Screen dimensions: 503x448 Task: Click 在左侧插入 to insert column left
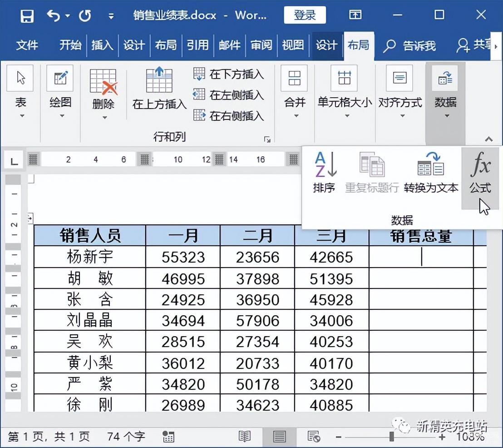(229, 95)
